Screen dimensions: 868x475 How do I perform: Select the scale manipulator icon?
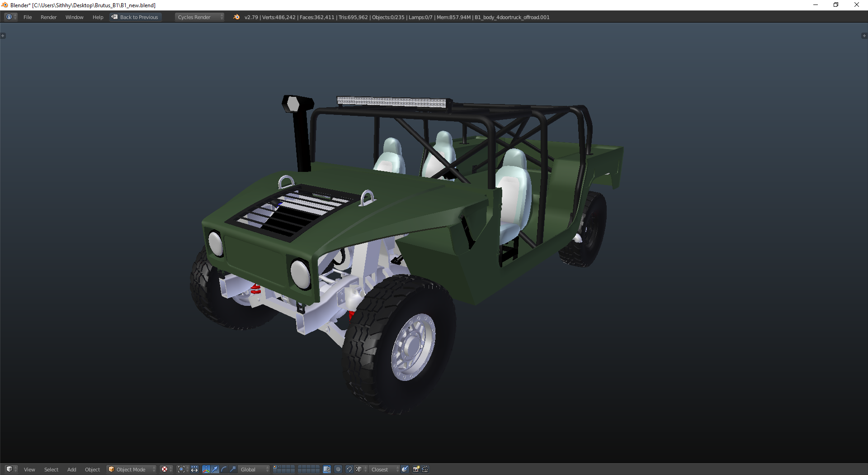pos(233,469)
